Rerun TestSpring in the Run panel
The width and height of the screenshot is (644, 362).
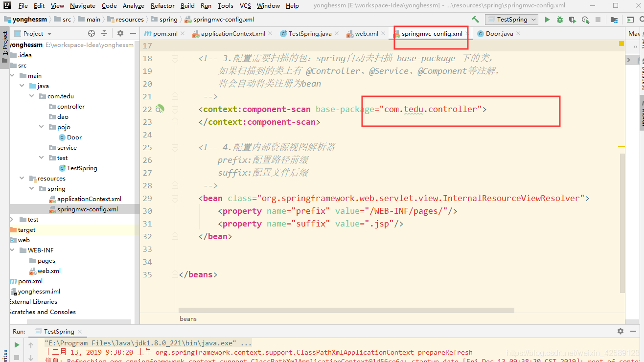[17, 345]
